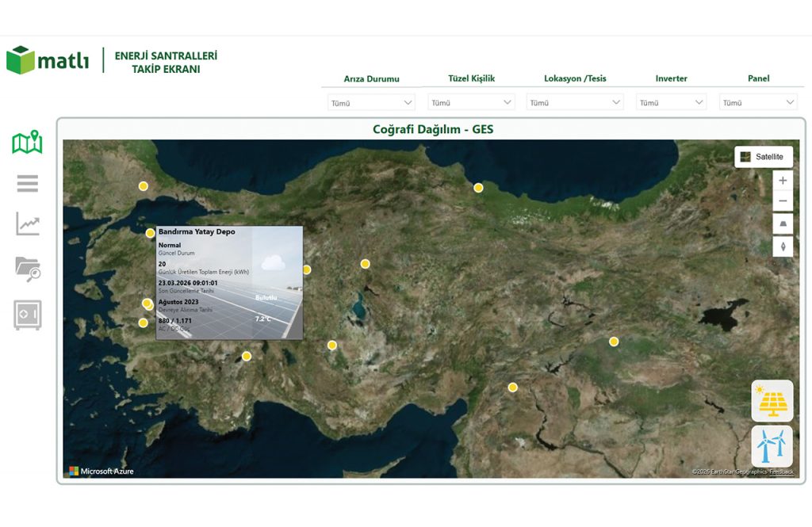Open the folder search icon
The image size is (812, 527).
[x=27, y=269]
